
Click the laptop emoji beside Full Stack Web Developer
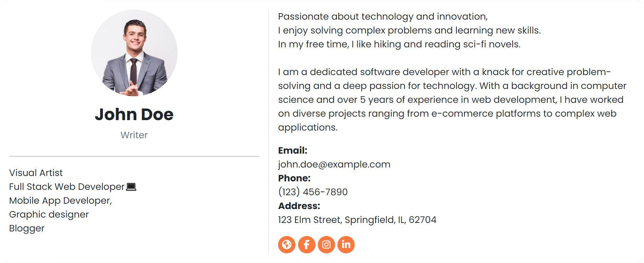click(x=131, y=187)
